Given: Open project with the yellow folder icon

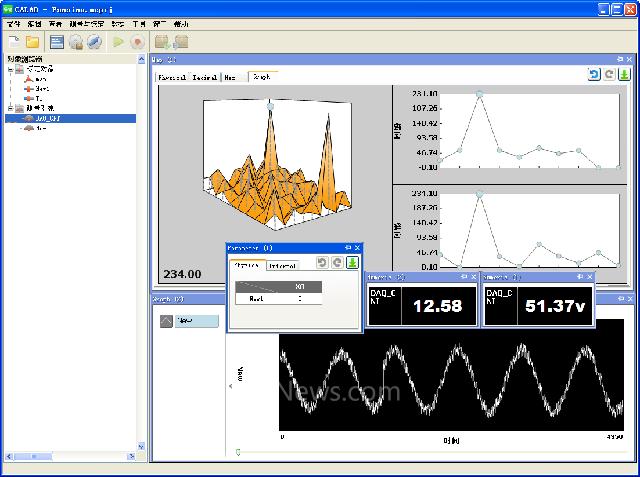Looking at the screenshot, I should [32, 42].
